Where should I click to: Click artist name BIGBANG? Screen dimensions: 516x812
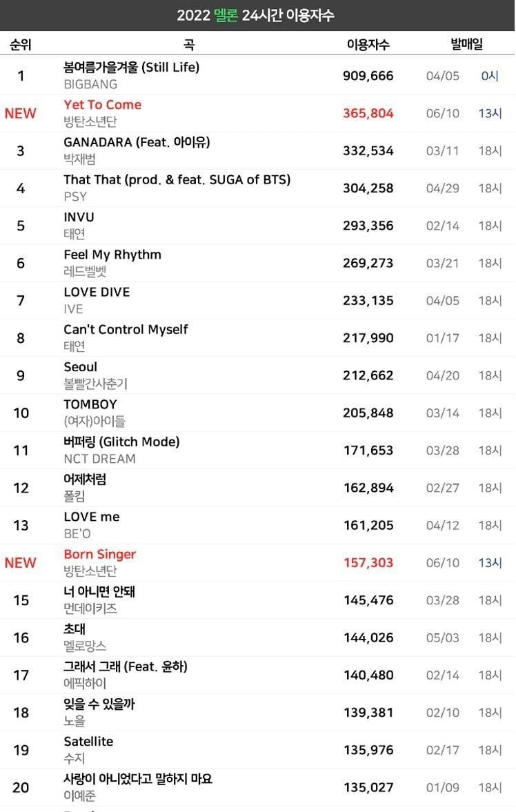pyautogui.click(x=90, y=84)
